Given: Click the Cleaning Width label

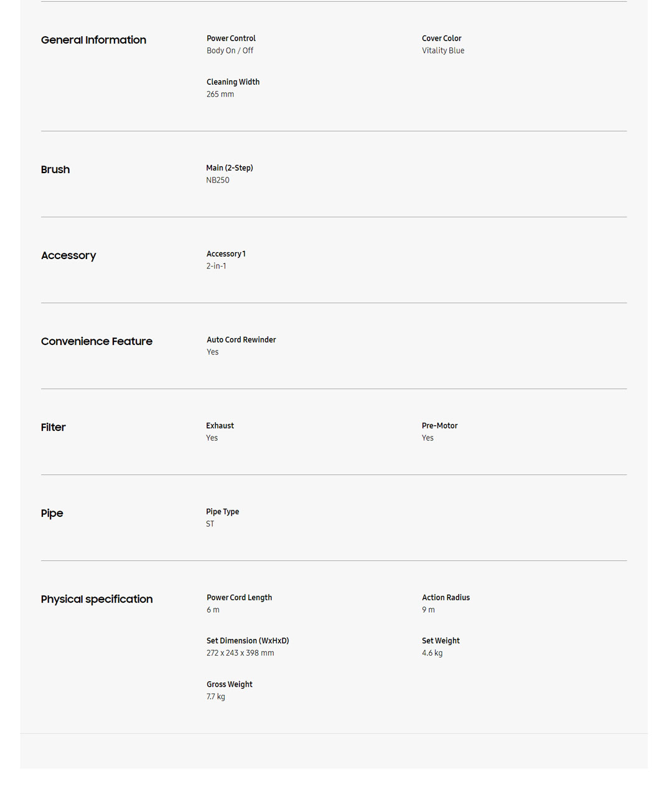Looking at the screenshot, I should 233,82.
